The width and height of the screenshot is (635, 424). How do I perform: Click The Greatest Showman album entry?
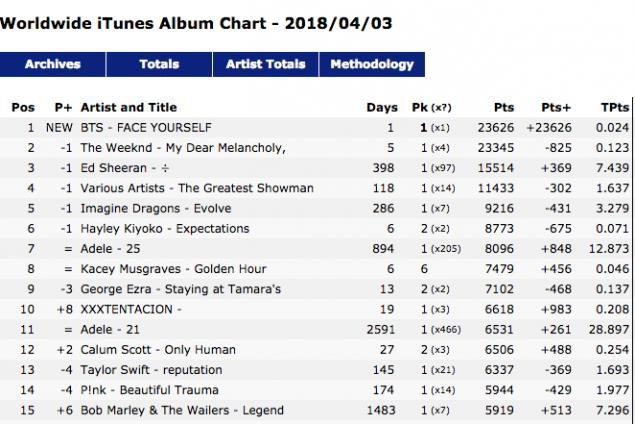pos(196,188)
